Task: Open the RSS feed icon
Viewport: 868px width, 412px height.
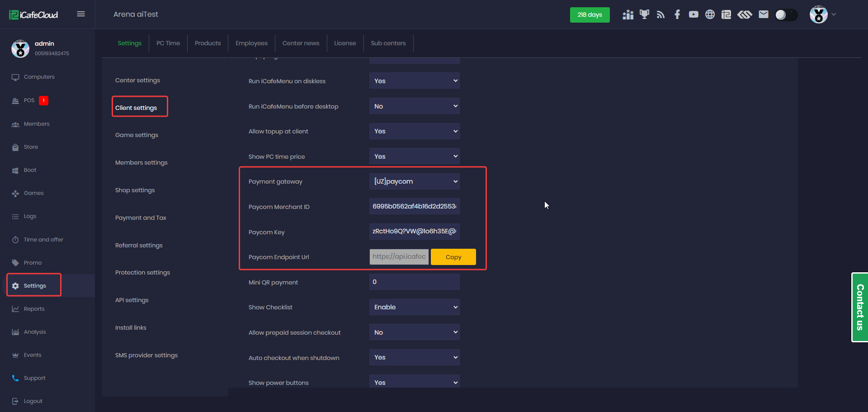Action: [x=660, y=14]
